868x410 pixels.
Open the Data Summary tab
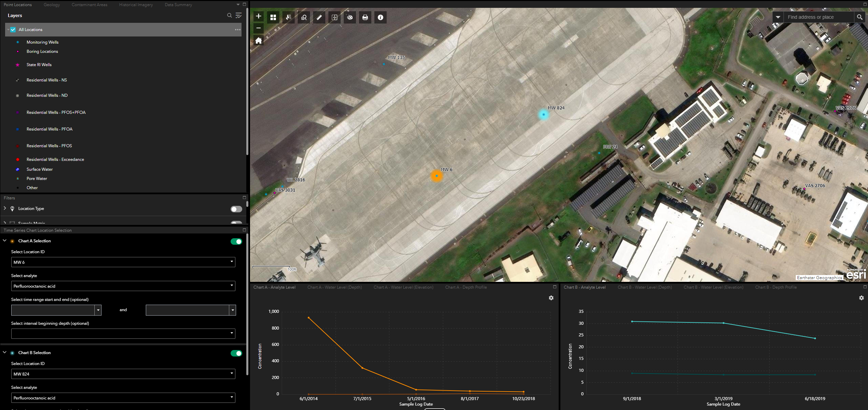coord(179,5)
